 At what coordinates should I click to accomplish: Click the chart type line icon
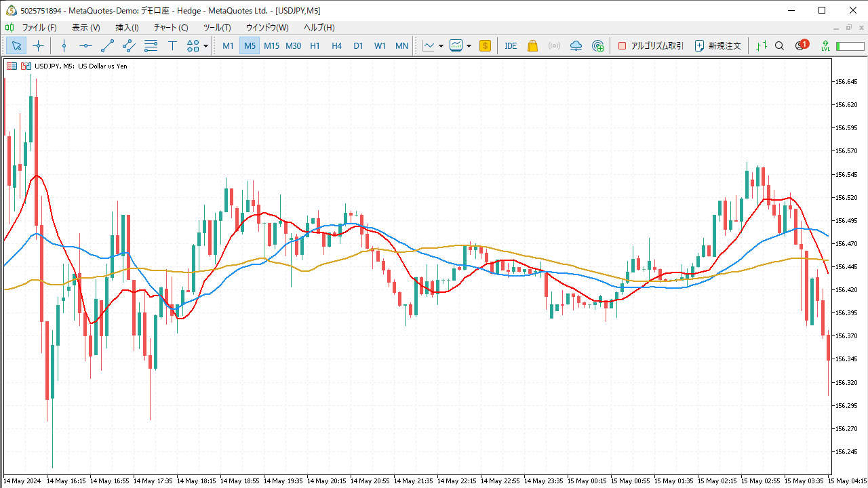[x=429, y=45]
